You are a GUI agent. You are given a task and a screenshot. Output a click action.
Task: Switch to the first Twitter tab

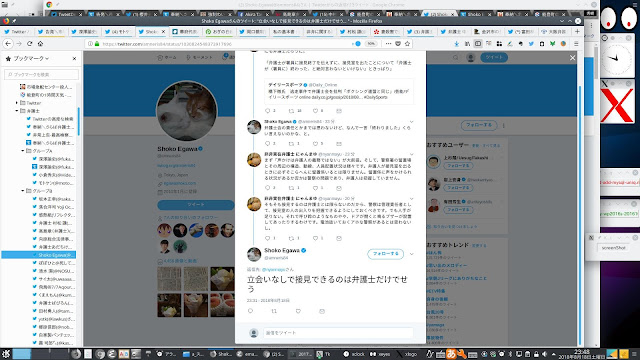point(17,31)
